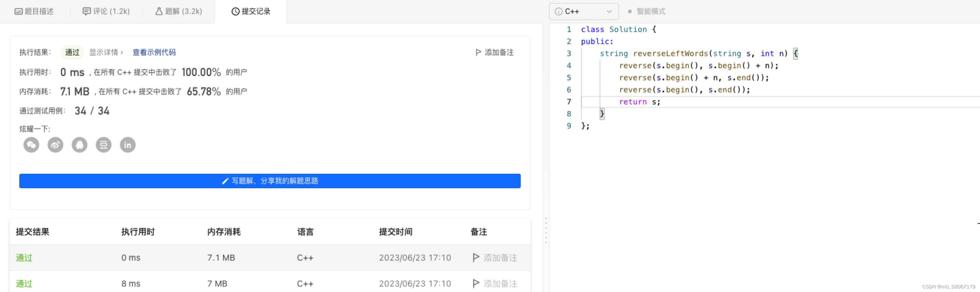The width and height of the screenshot is (980, 292).
Task: Share the result via LinkedIn
Action: click(x=127, y=145)
